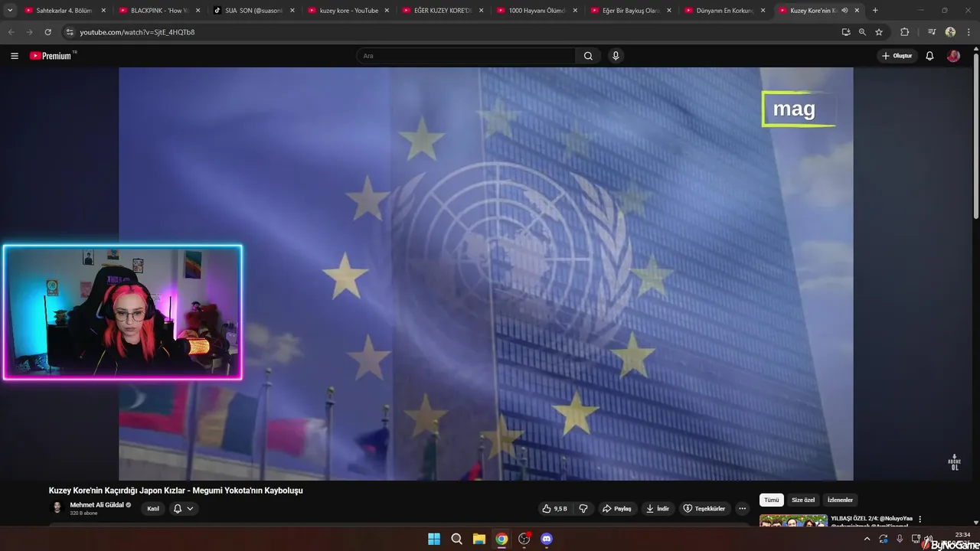Image resolution: width=980 pixels, height=551 pixels.
Task: Open OBS Studio taskbar icon
Action: click(524, 539)
